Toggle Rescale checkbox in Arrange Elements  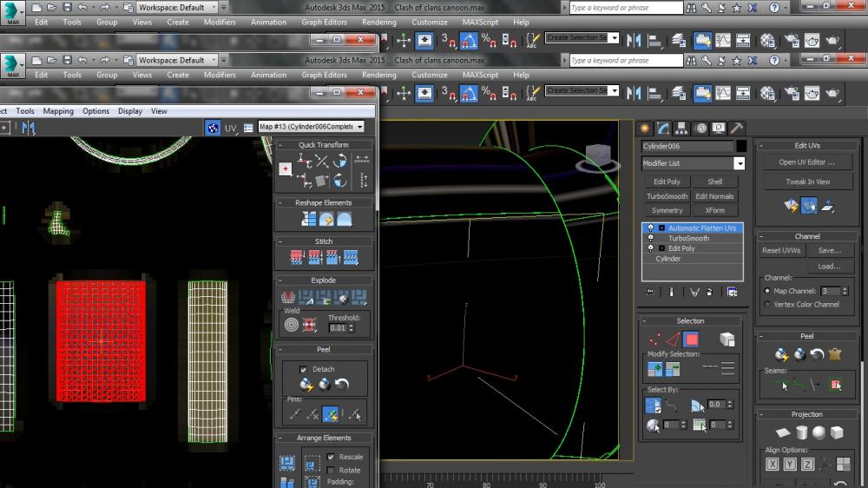[x=331, y=457]
